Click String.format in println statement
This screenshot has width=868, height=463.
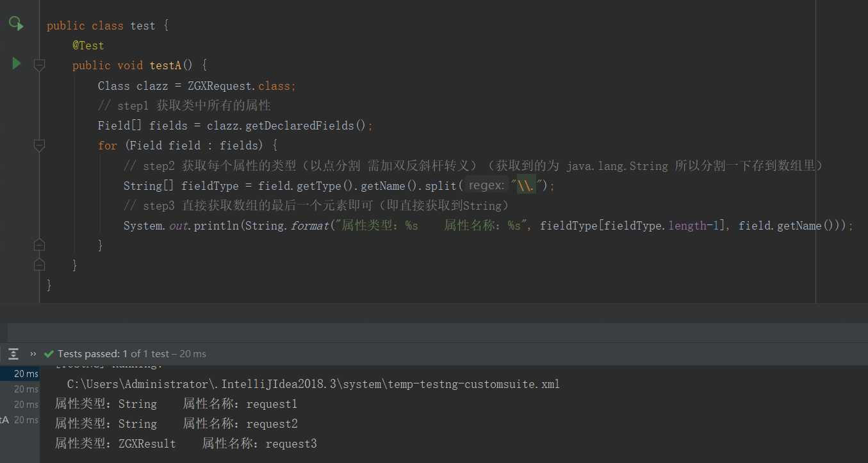(286, 226)
